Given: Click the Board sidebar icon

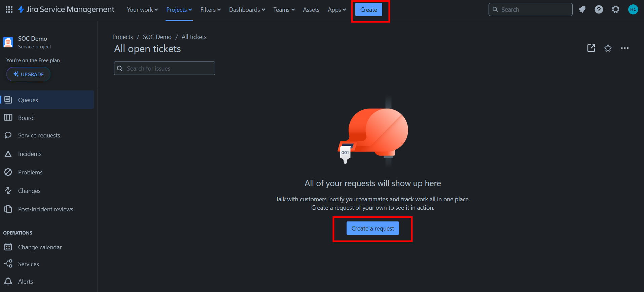Looking at the screenshot, I should [8, 118].
